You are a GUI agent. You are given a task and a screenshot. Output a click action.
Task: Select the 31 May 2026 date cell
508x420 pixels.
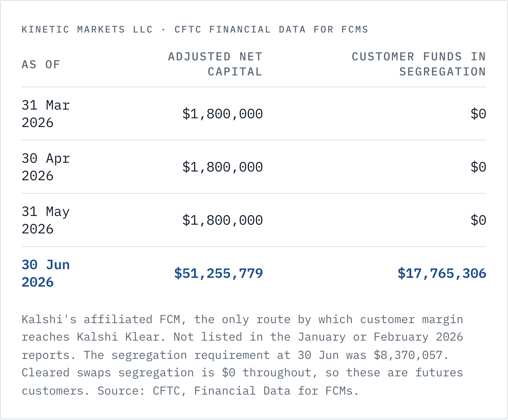(46, 220)
